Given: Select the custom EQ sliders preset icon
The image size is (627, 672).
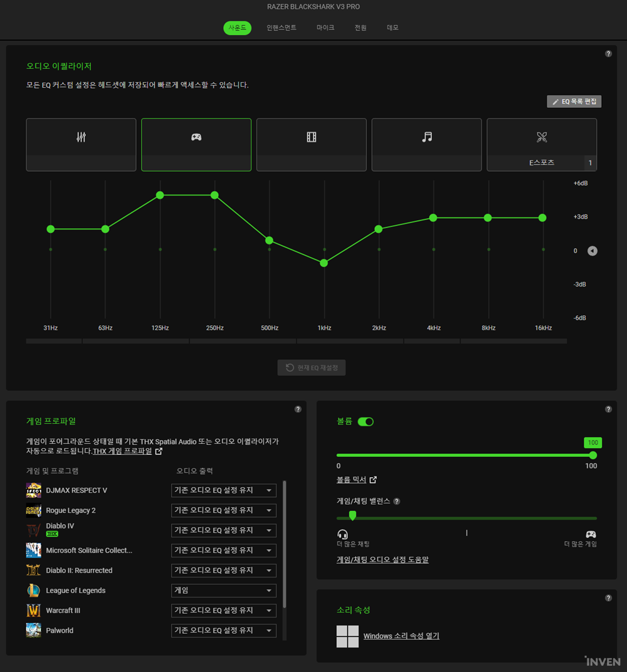Looking at the screenshot, I should (x=81, y=137).
